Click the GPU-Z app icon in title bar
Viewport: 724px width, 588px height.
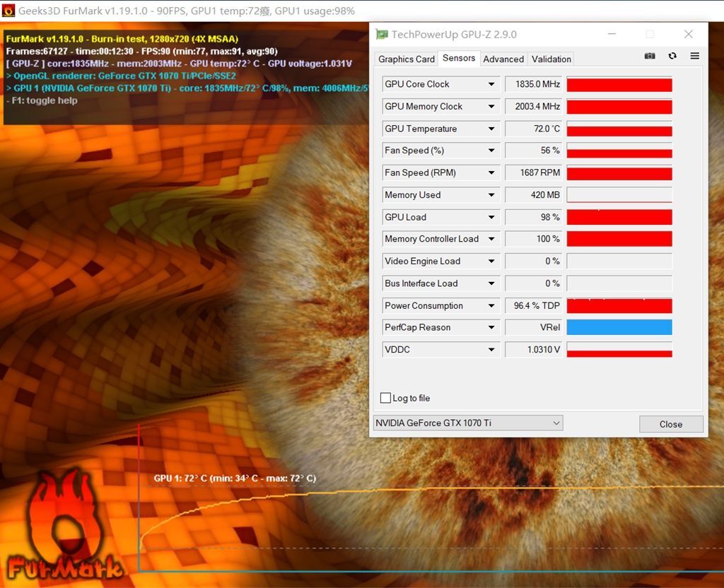pyautogui.click(x=381, y=34)
